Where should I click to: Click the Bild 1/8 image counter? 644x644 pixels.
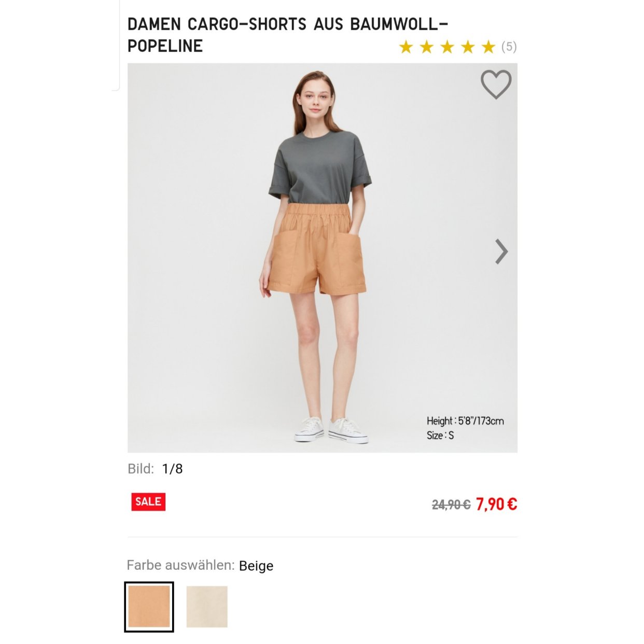coord(155,469)
